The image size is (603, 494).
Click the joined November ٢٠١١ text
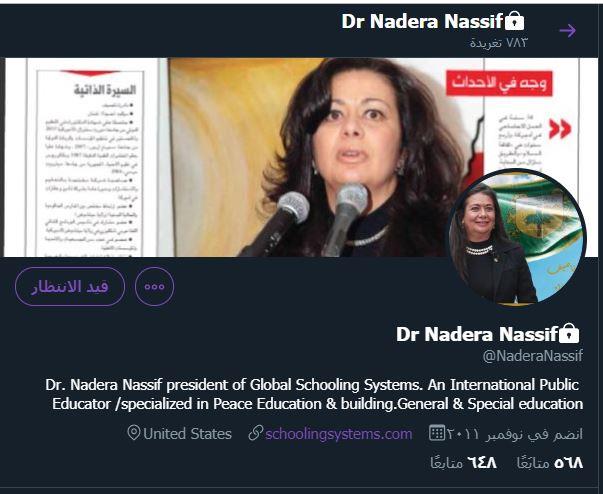click(x=515, y=434)
